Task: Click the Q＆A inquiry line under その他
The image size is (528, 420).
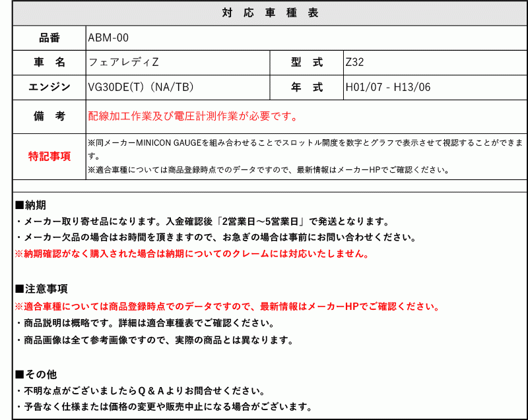Action: pos(139,389)
